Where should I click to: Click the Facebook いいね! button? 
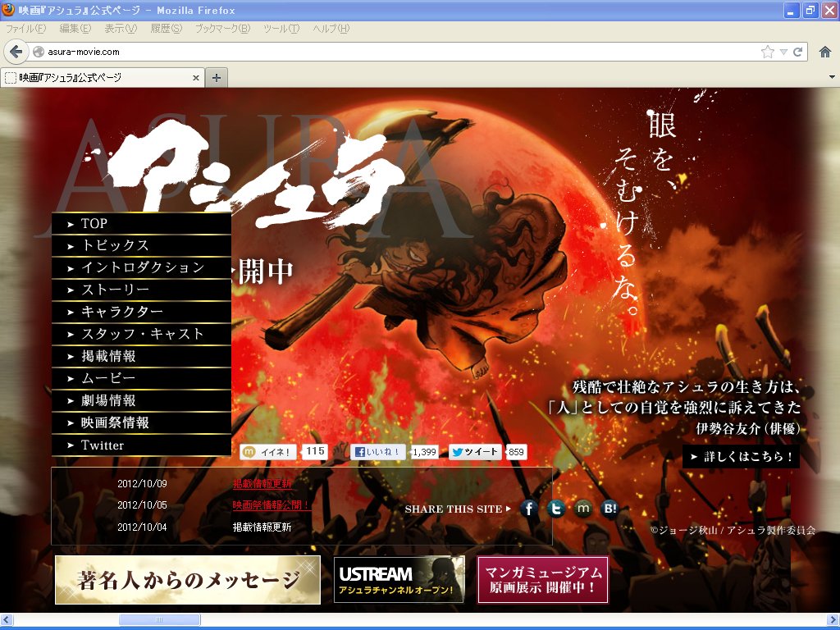pos(378,452)
